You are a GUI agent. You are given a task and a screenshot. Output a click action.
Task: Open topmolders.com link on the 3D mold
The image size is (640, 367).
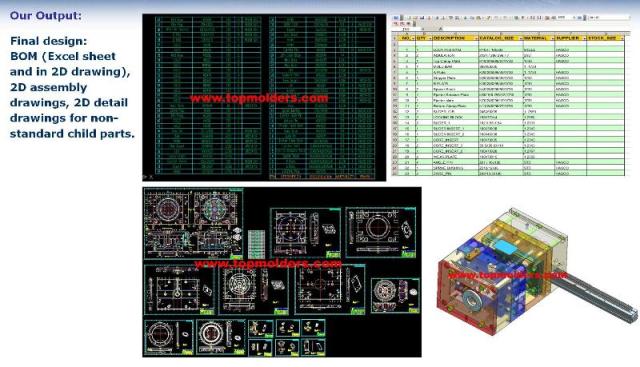pos(507,275)
